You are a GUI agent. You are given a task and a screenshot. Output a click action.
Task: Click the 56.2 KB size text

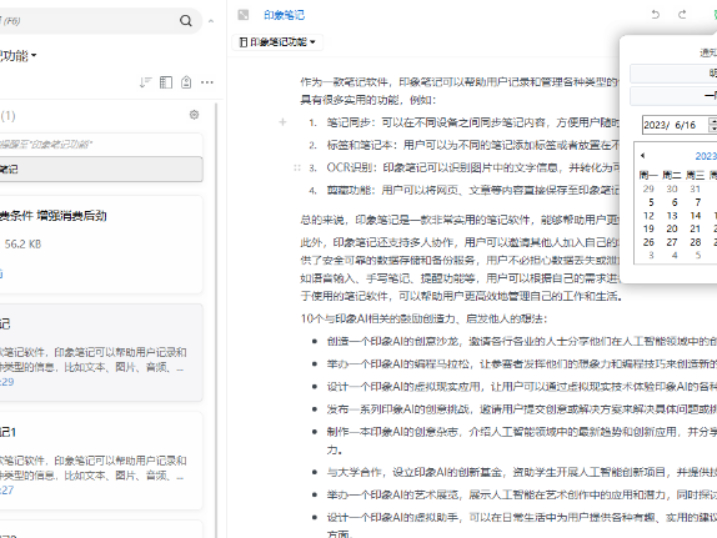(23, 244)
